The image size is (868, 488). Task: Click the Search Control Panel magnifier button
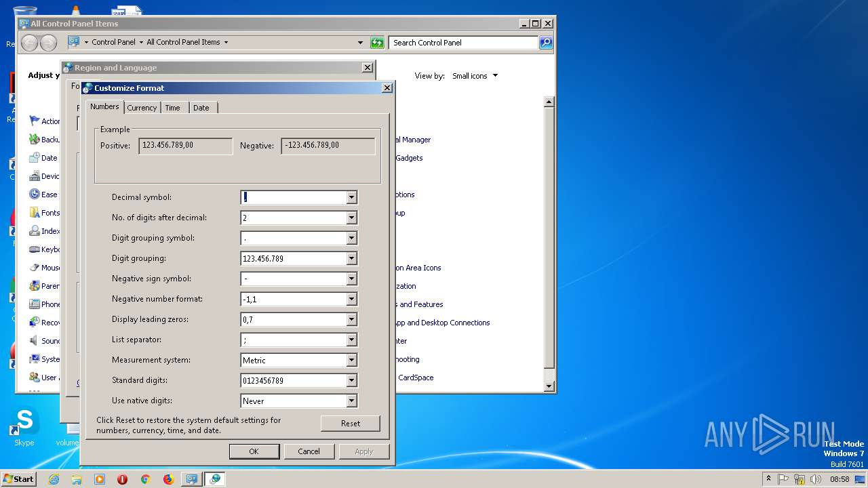pyautogui.click(x=545, y=43)
